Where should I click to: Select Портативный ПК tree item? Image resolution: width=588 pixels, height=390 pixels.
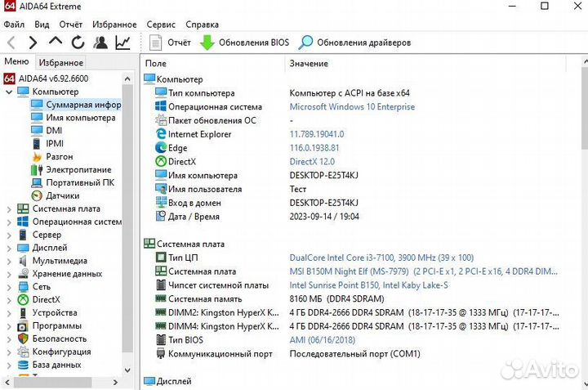pos(80,182)
